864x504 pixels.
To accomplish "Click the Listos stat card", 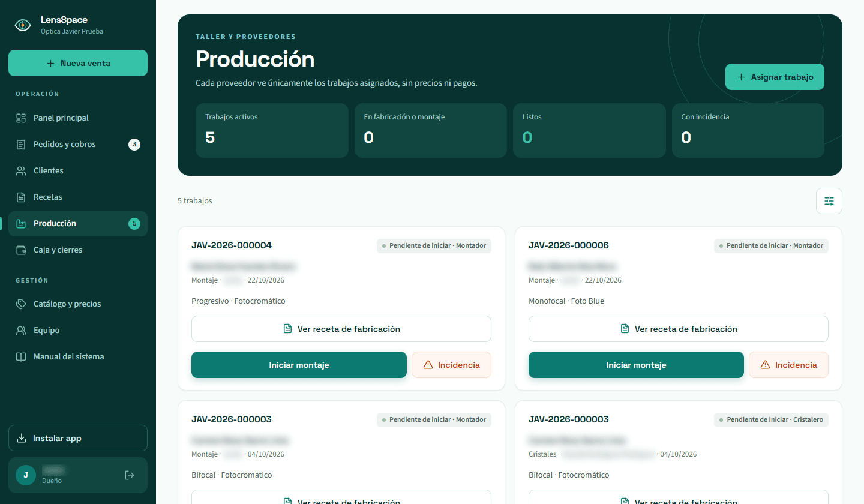I will point(589,130).
